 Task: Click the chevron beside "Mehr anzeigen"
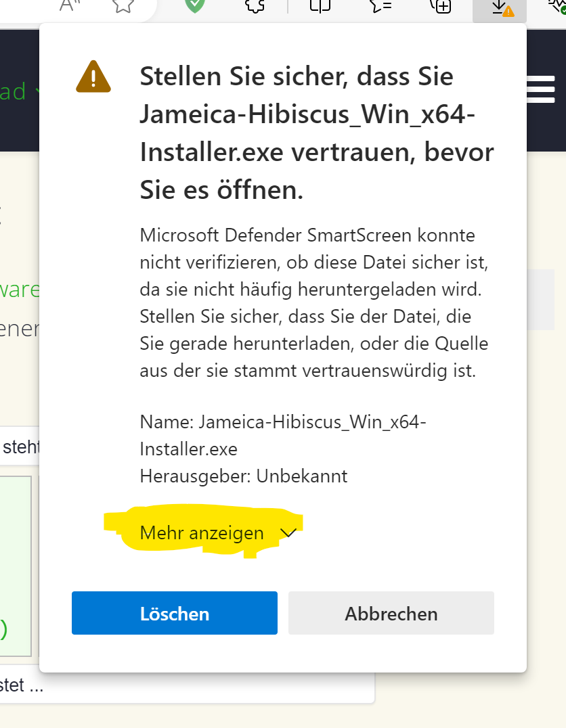(x=288, y=533)
